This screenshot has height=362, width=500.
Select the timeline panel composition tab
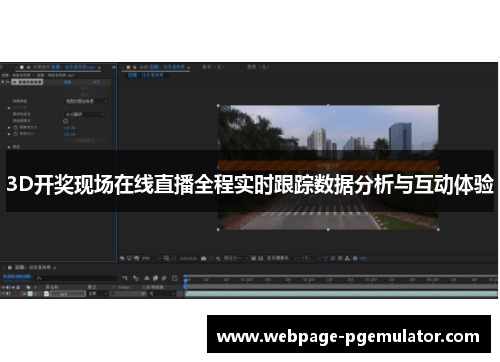click(x=33, y=267)
